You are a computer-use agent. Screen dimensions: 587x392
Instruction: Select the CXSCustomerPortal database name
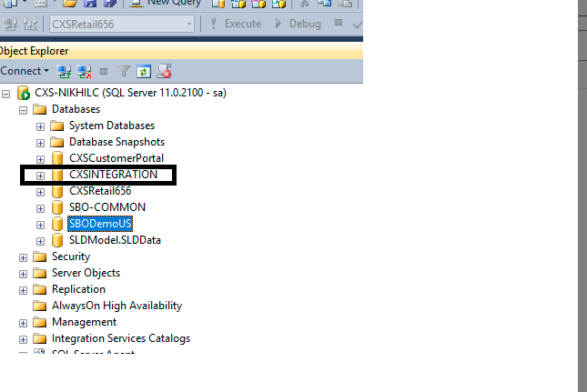coord(116,158)
